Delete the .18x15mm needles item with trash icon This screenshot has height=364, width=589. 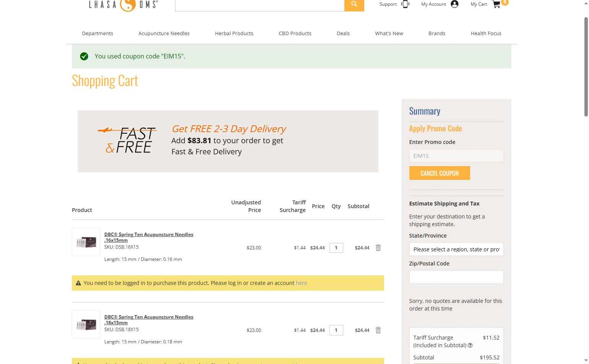click(378, 330)
